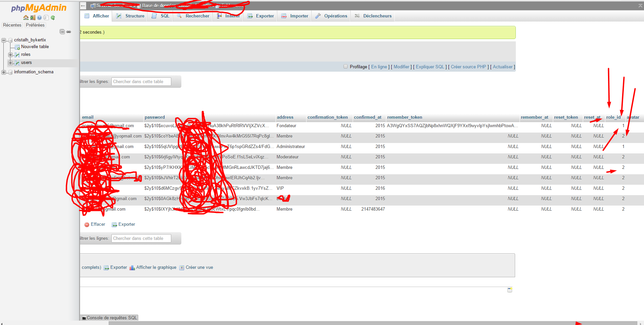
Task: Expand the information_schema database
Action: 4,72
